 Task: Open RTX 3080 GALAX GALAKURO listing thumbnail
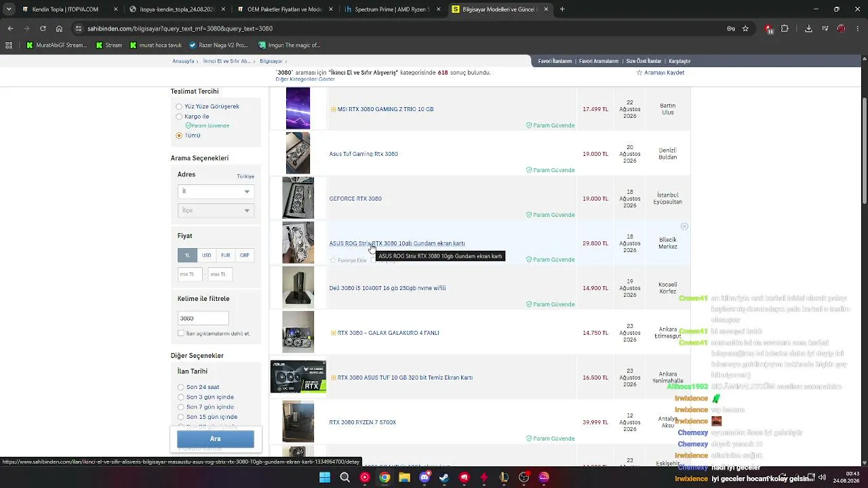(x=298, y=332)
